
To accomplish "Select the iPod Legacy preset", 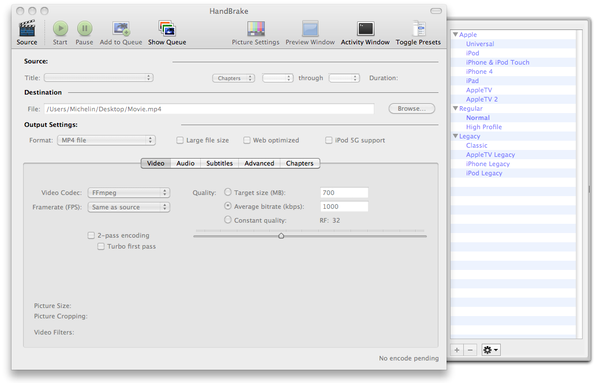I will 484,173.
